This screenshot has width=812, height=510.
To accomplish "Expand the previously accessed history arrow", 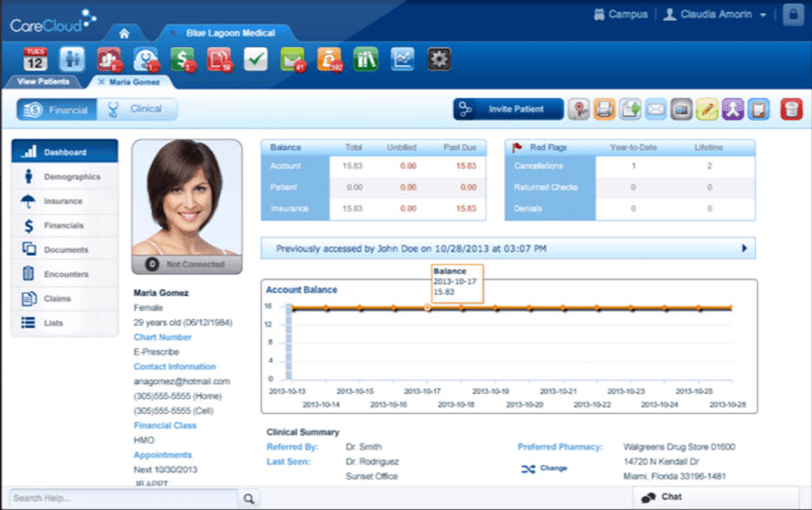I will 744,246.
